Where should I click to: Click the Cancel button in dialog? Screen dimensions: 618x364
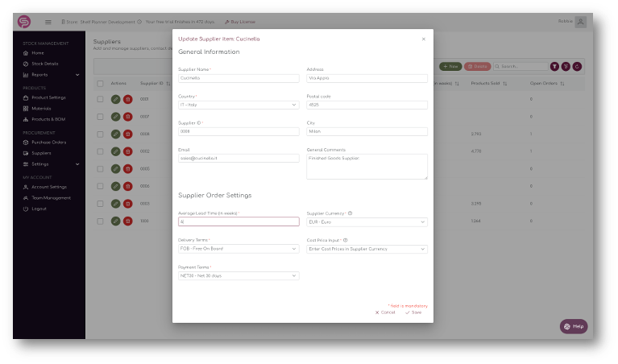tap(385, 312)
